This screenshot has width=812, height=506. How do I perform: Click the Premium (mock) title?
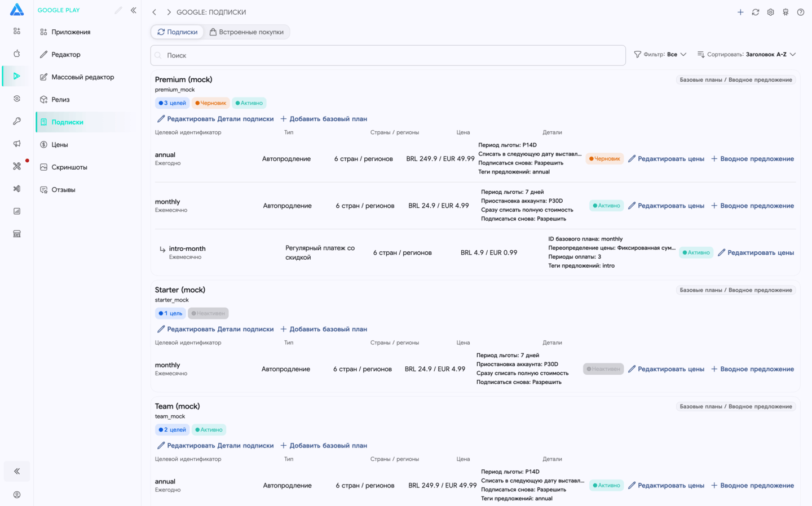click(x=184, y=79)
